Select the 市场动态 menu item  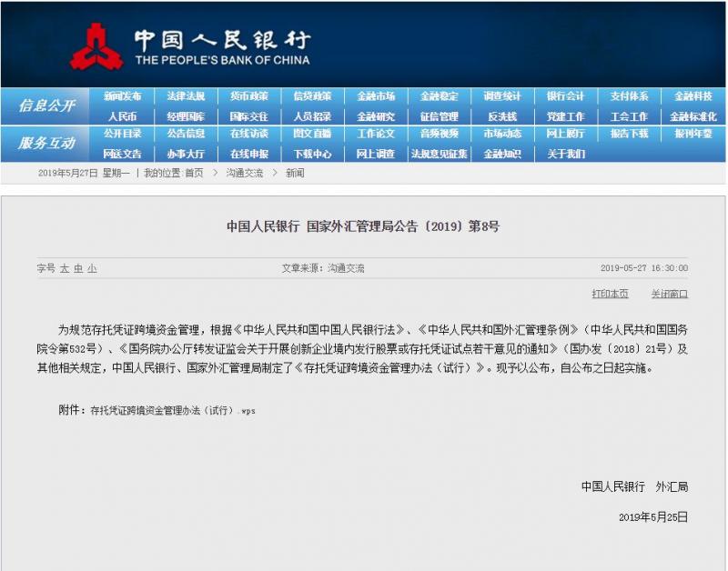click(x=502, y=134)
